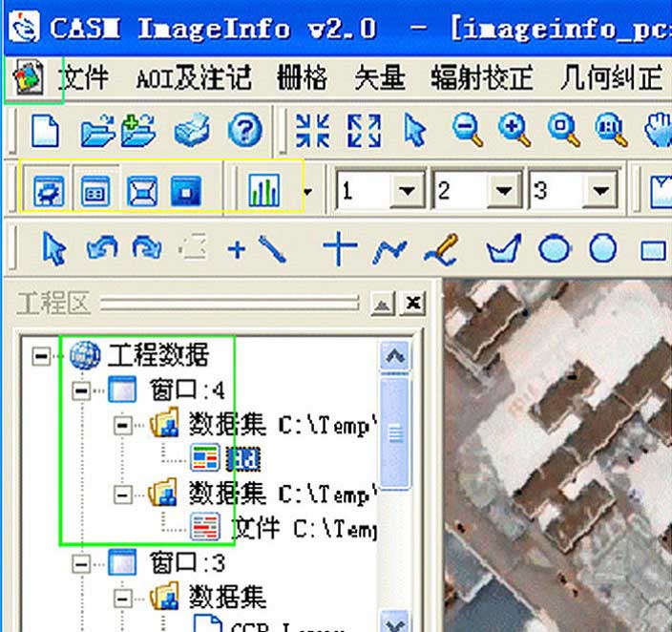Viewport: 672px width, 632px height.
Task: Click the Print icon
Action: click(192, 130)
